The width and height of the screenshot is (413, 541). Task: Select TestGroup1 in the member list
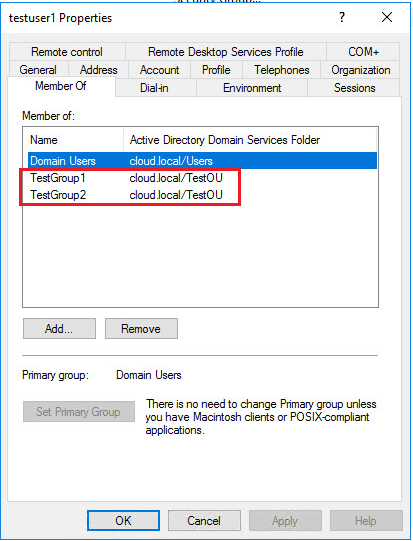(58, 178)
